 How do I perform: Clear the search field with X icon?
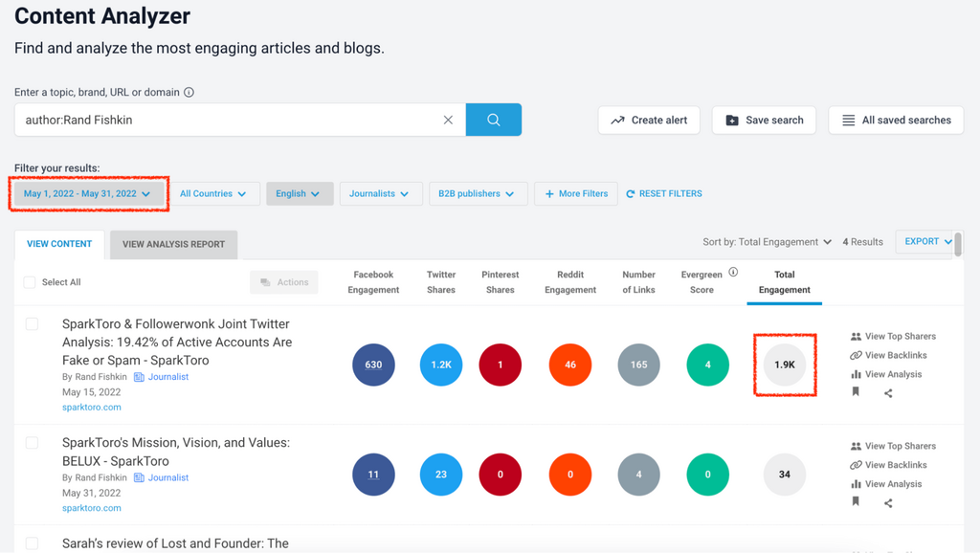click(448, 121)
